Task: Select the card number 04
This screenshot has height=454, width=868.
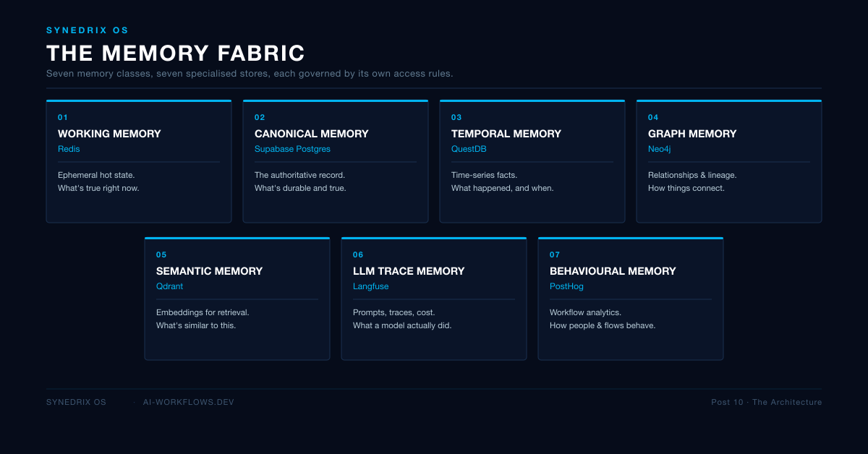Action: (653, 117)
